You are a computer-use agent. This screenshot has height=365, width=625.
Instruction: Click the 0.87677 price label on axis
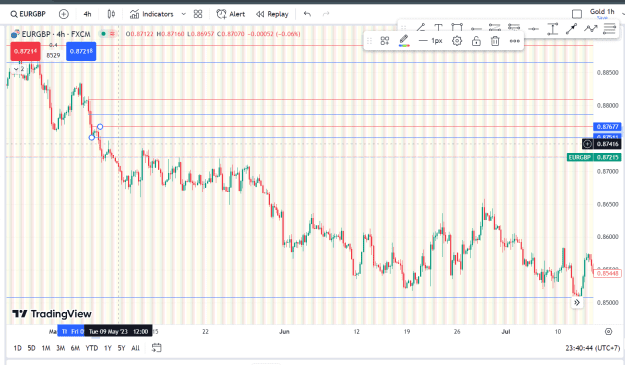pos(607,127)
